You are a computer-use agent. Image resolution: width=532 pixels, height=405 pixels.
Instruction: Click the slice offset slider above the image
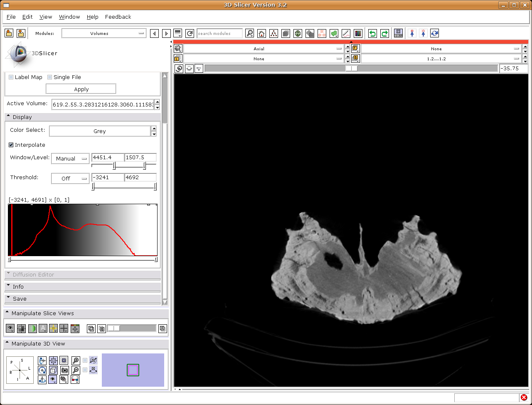coord(351,69)
